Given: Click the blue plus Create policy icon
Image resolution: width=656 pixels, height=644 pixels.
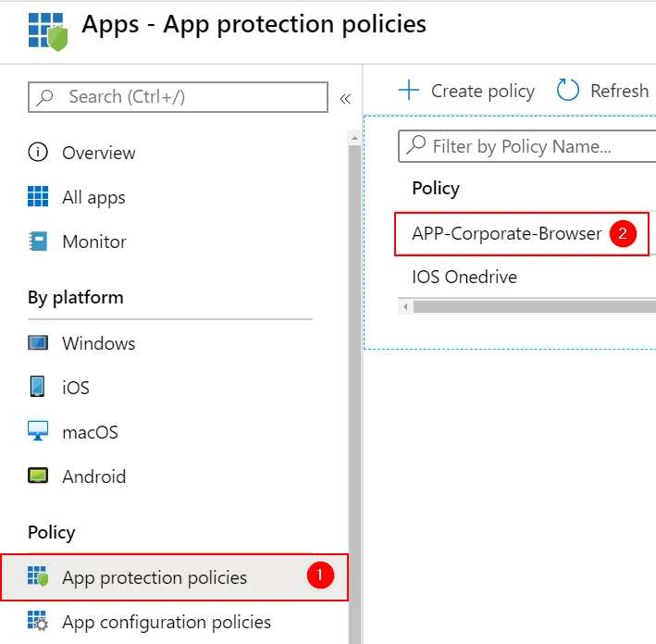Looking at the screenshot, I should click(409, 91).
